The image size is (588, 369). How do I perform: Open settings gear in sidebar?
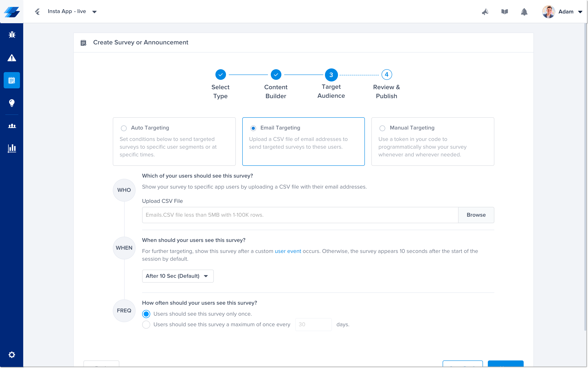click(12, 354)
